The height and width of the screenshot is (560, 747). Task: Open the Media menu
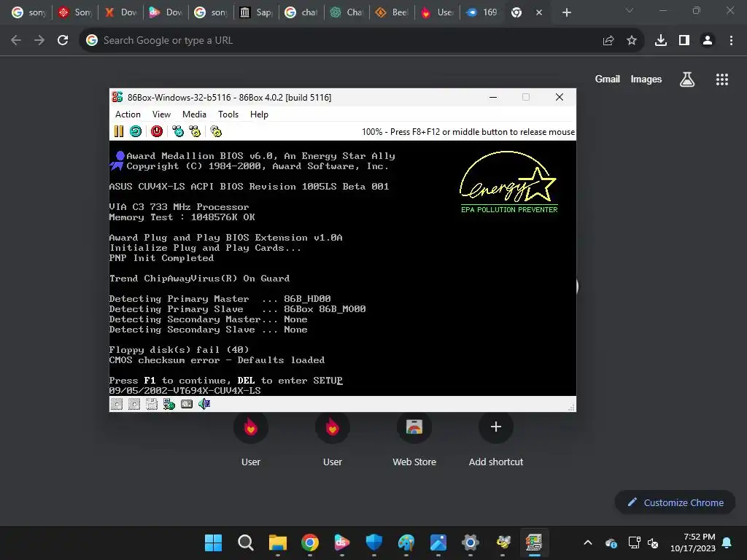(194, 114)
